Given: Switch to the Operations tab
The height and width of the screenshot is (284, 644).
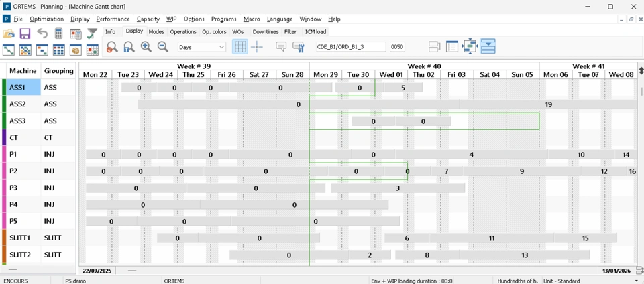Looking at the screenshot, I should click(183, 31).
